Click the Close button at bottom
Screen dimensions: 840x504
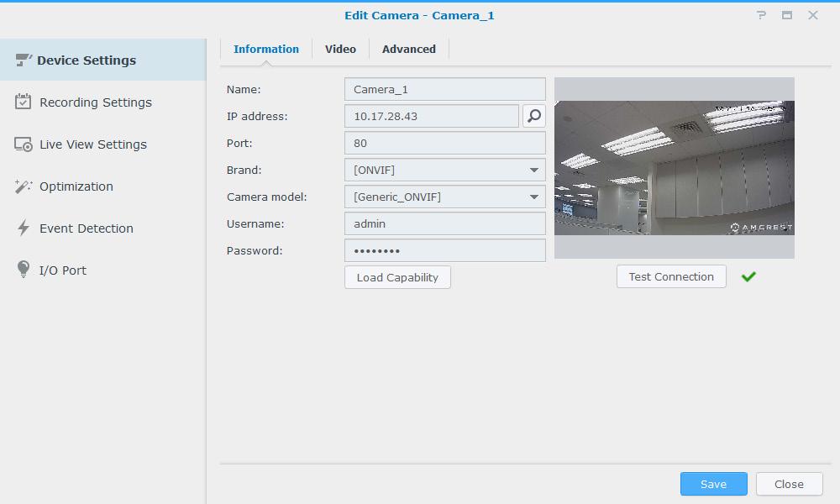click(789, 484)
